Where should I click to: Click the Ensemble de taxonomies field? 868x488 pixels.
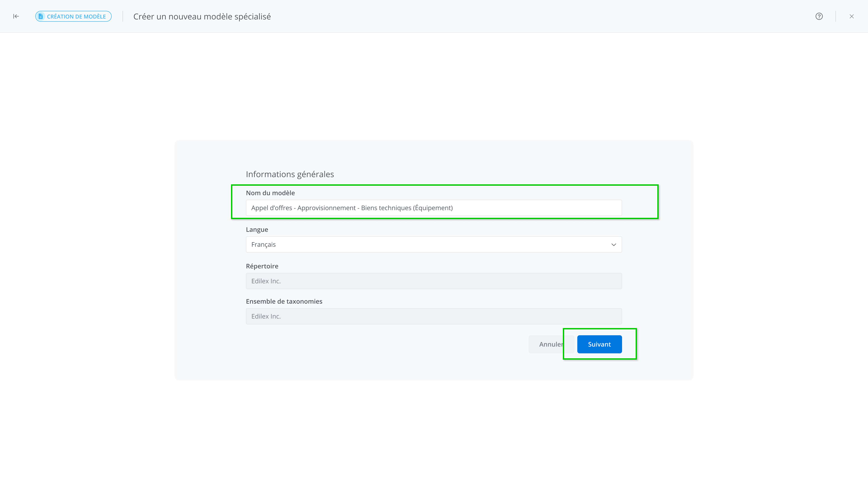(434, 316)
